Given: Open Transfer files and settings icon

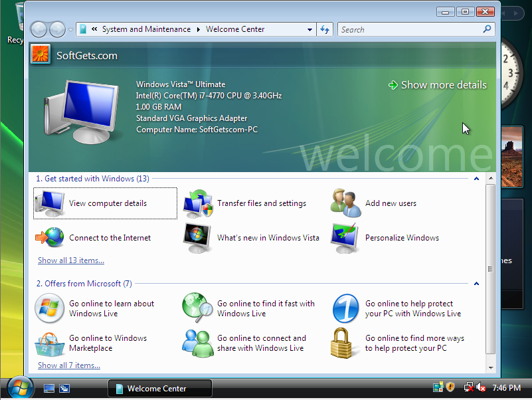Looking at the screenshot, I should point(198,203).
